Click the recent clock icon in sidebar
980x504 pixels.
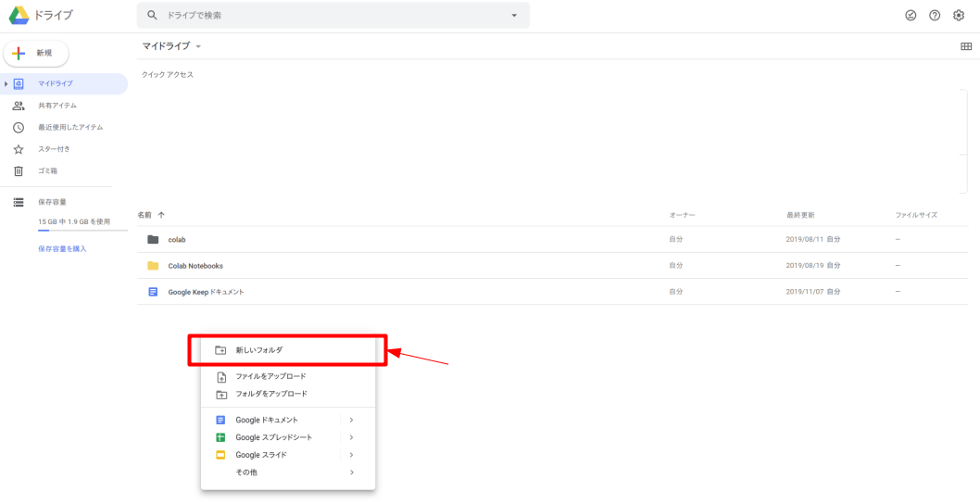tap(19, 128)
